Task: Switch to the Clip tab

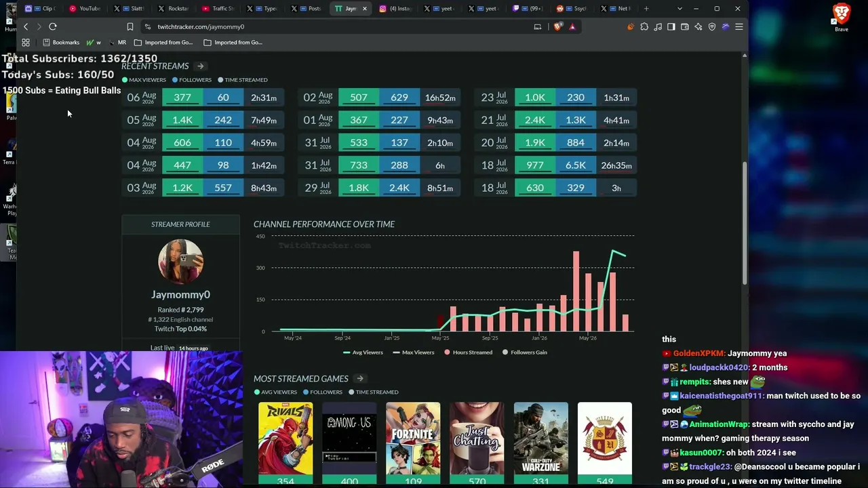Action: [41, 9]
